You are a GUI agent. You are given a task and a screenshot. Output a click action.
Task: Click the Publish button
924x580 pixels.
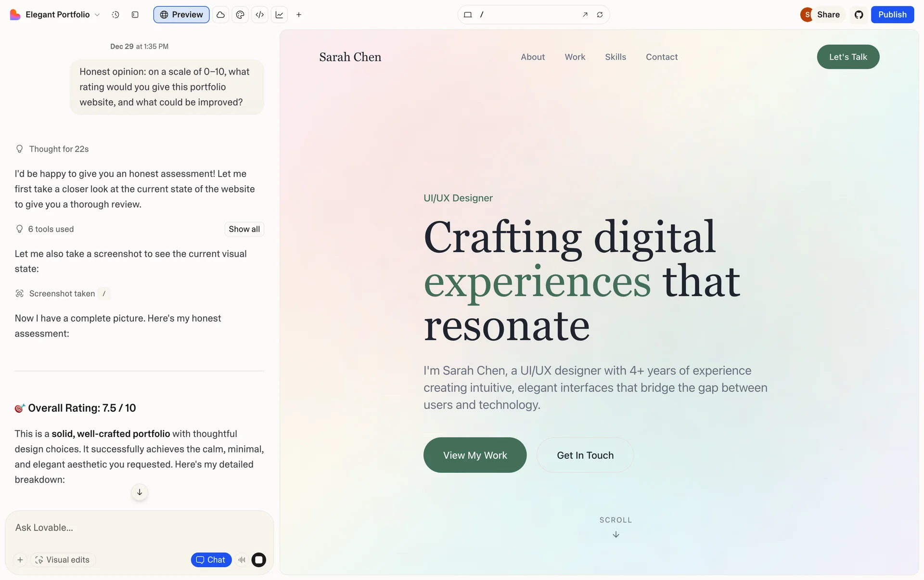pyautogui.click(x=892, y=14)
